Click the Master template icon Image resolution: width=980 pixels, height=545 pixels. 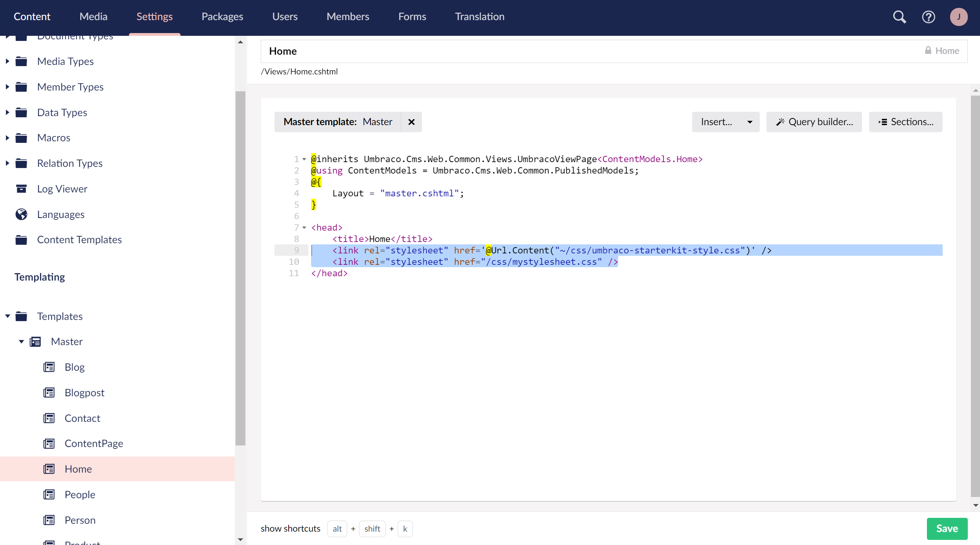coord(35,342)
